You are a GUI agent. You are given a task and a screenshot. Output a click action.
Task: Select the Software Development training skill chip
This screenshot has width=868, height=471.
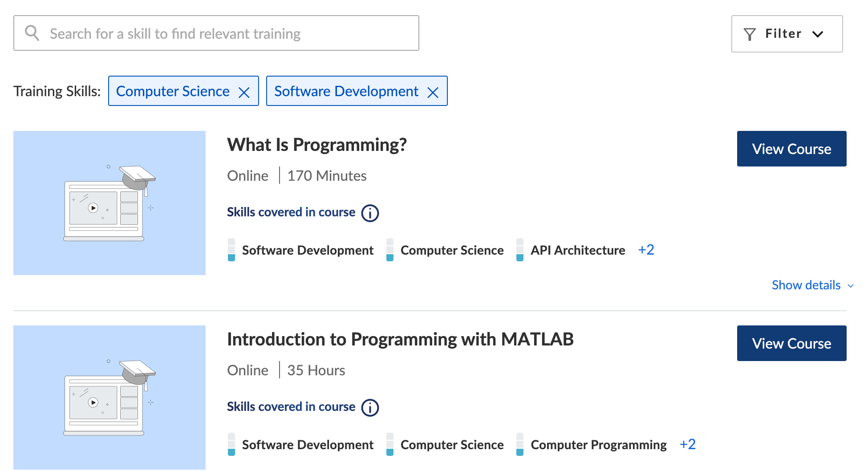pyautogui.click(x=357, y=91)
